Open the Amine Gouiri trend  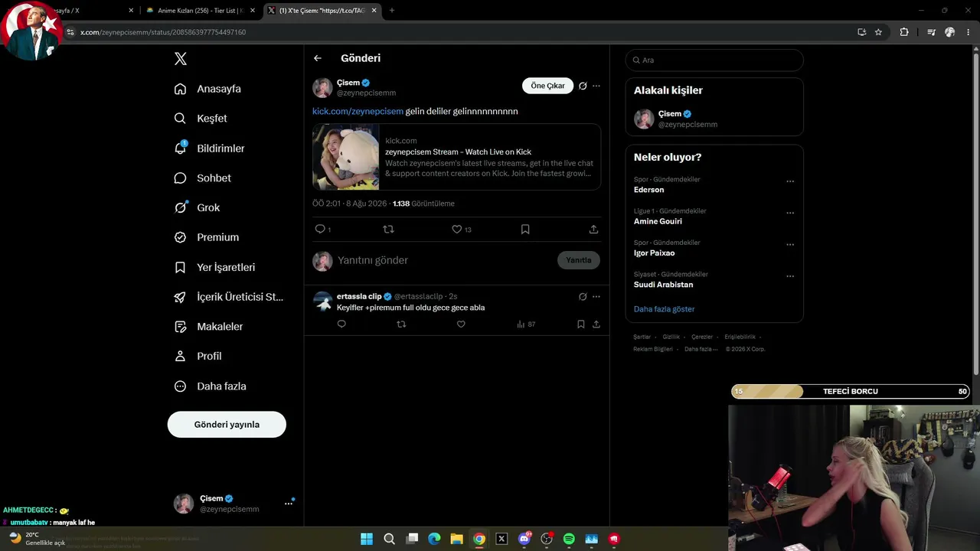click(x=658, y=221)
